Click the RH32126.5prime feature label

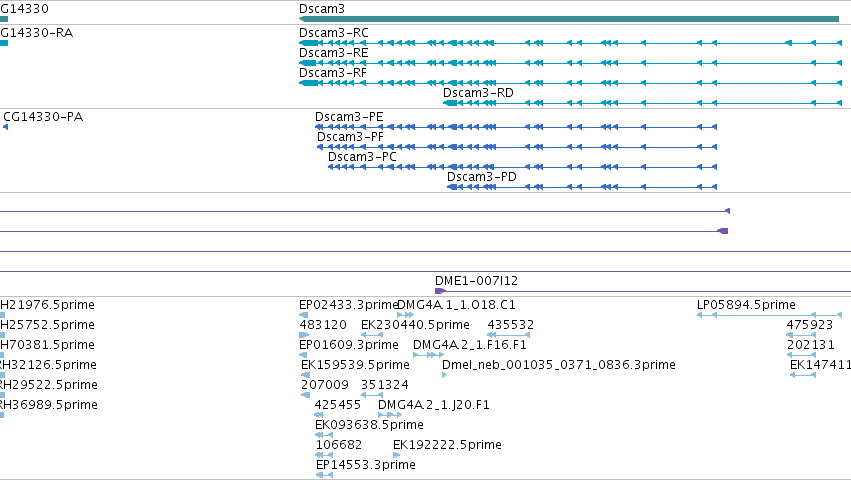click(48, 365)
